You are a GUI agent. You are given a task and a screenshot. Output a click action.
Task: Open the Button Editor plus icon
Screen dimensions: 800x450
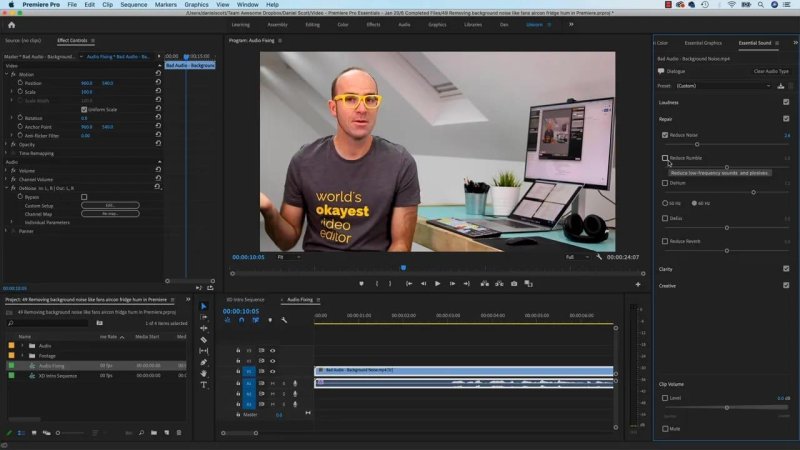click(x=638, y=284)
